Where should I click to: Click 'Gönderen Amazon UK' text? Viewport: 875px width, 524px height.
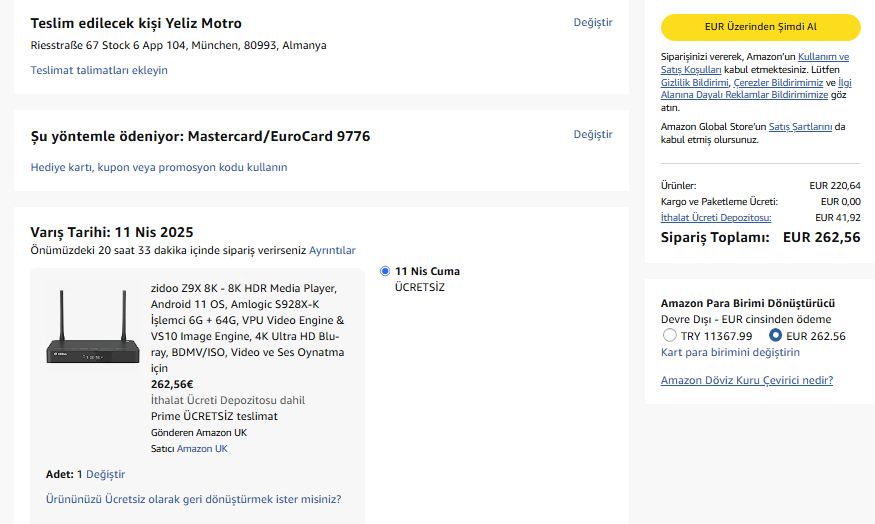click(199, 433)
